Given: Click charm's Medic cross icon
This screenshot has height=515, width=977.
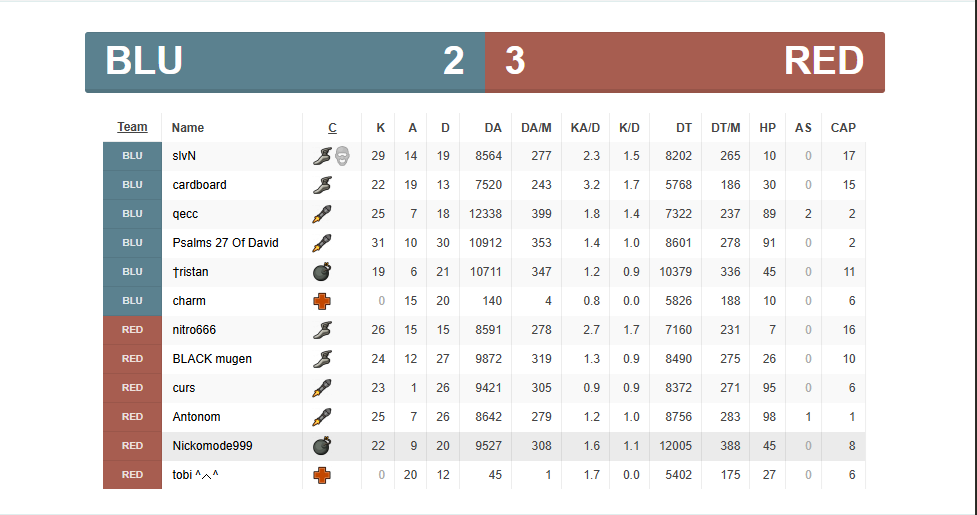Looking at the screenshot, I should pyautogui.click(x=321, y=301).
